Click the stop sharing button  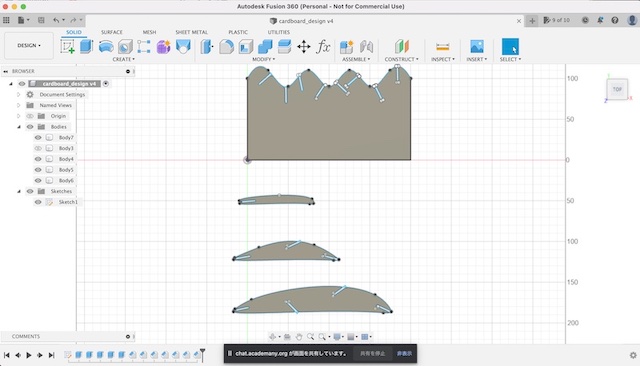372,353
